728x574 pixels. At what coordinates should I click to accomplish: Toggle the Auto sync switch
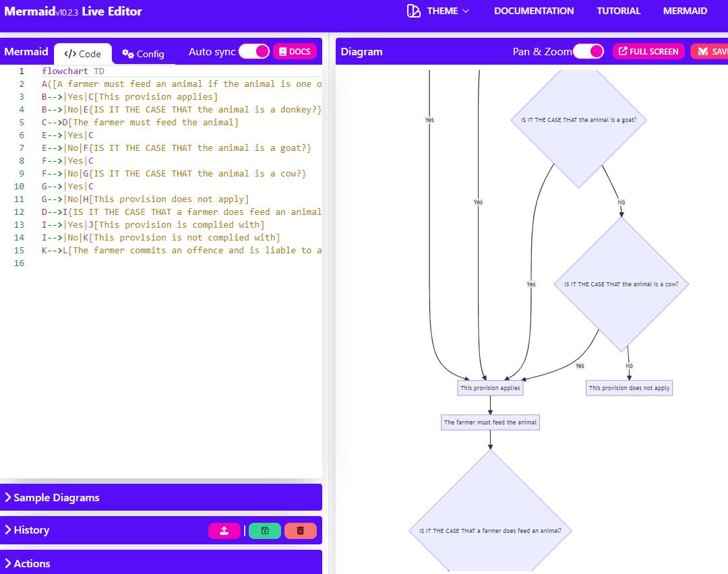(x=254, y=51)
